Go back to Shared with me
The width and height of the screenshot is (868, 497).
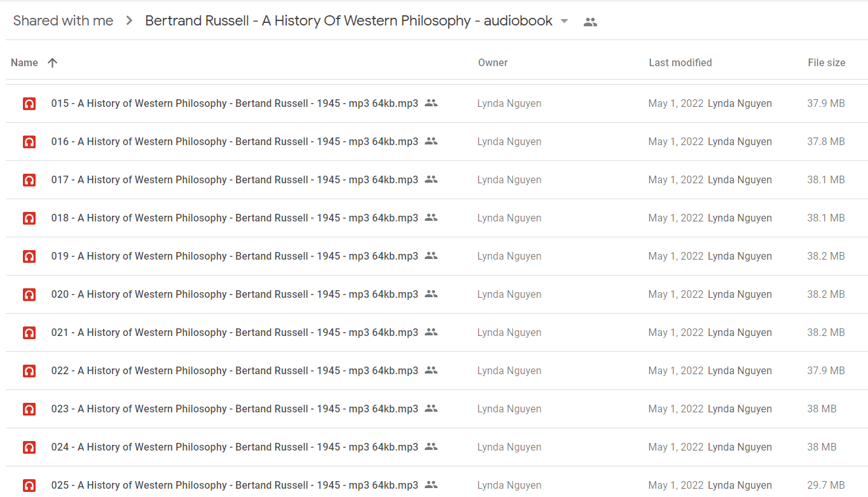coord(63,21)
